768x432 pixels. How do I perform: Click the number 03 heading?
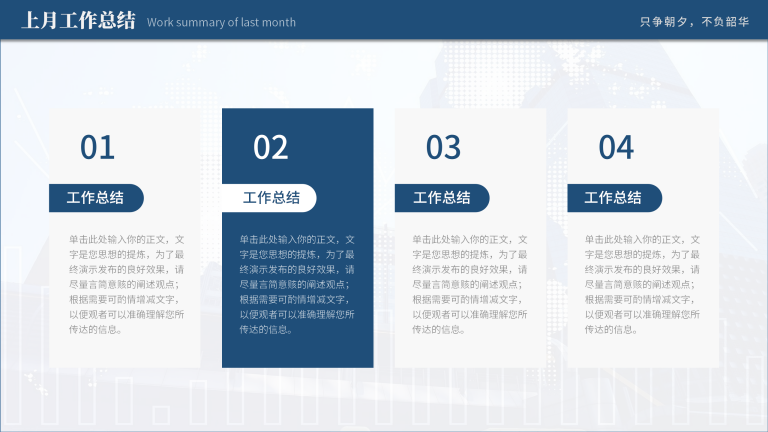click(443, 148)
